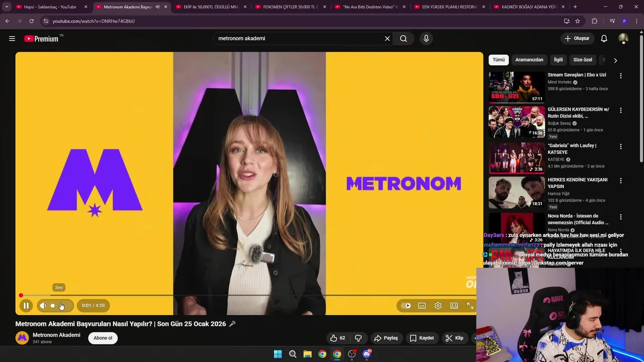Adjust the volume slider knob
Image resolution: width=644 pixels, height=362 pixels.
[52, 306]
